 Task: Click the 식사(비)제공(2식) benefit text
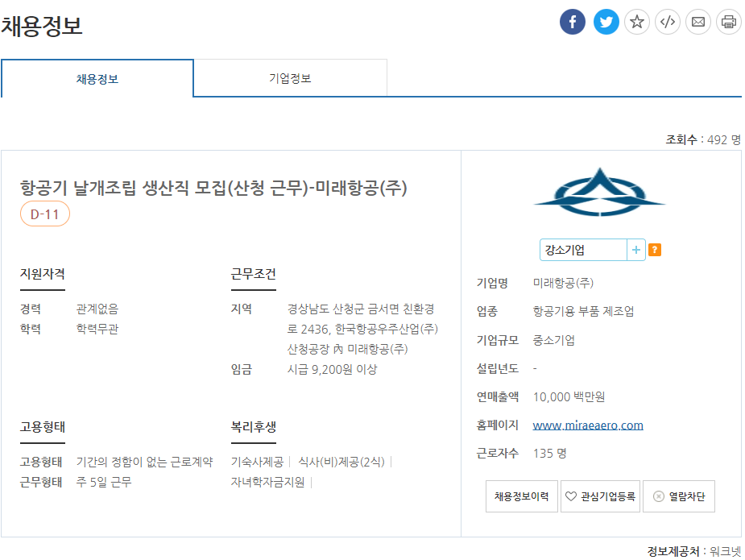tap(341, 462)
